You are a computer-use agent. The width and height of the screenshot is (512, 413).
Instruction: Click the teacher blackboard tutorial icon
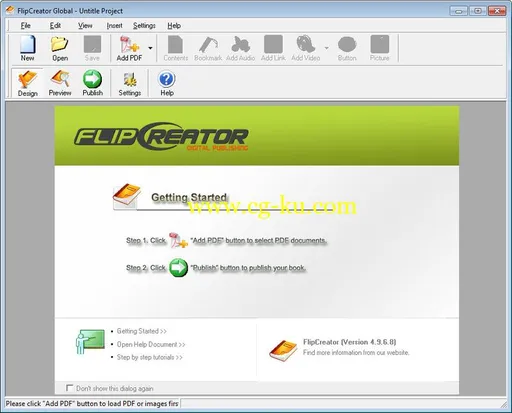[90, 342]
